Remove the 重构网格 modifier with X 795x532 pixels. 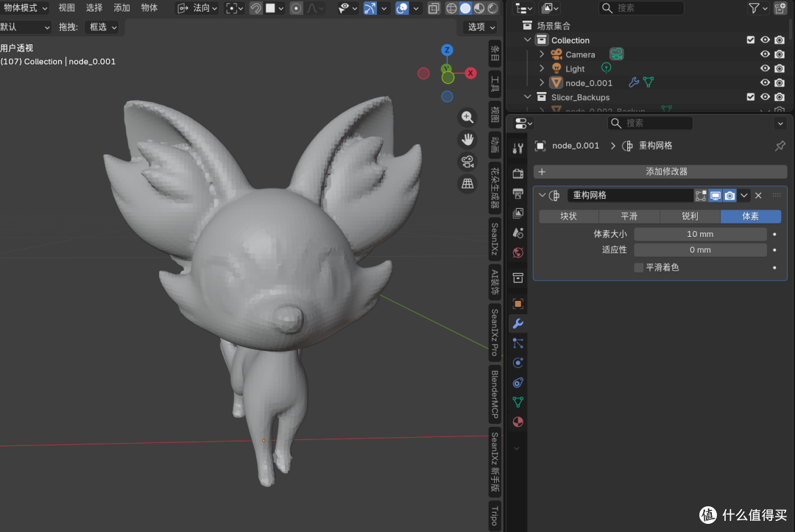tap(758, 196)
